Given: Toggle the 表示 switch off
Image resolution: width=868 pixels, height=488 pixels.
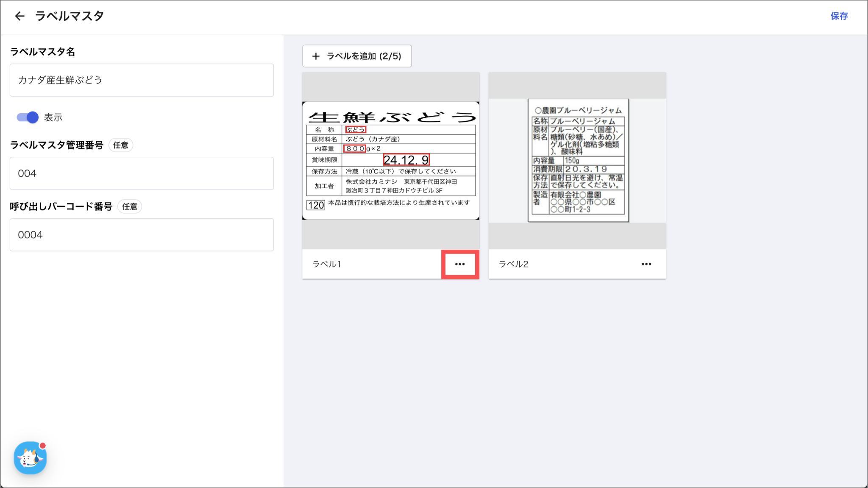Looking at the screenshot, I should click(x=28, y=117).
